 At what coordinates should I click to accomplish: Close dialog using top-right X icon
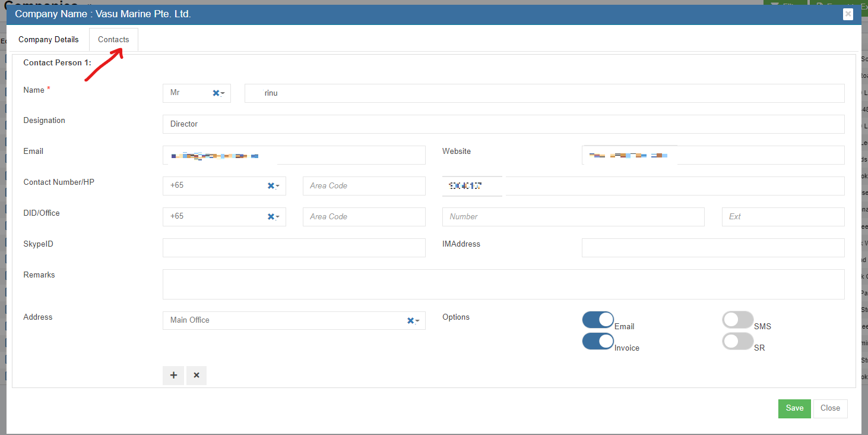tap(848, 14)
